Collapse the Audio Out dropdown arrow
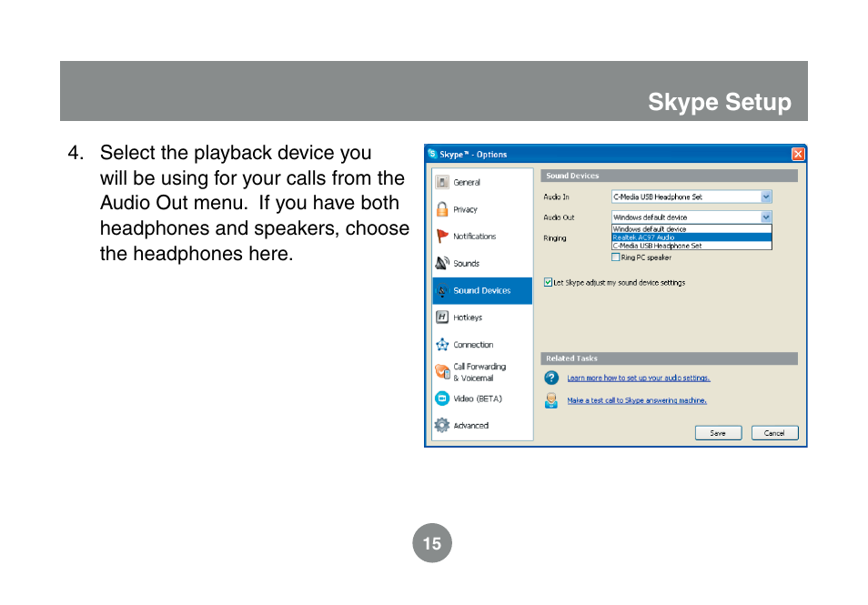This screenshot has width=868, height=605. pos(765,217)
